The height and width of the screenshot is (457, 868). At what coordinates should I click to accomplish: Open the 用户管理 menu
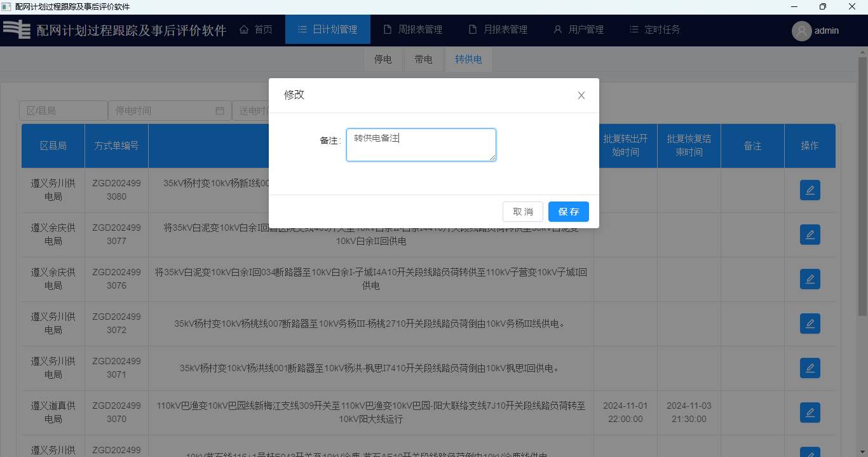click(x=578, y=29)
